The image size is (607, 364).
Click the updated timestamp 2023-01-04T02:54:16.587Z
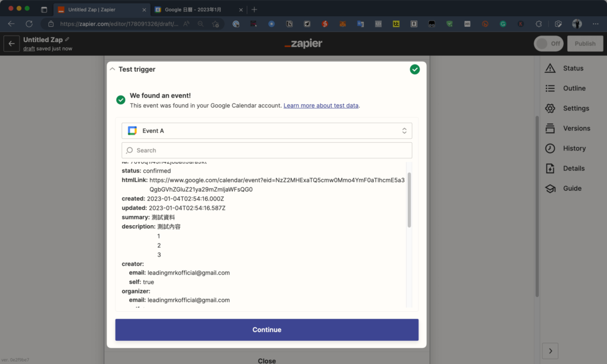click(187, 208)
